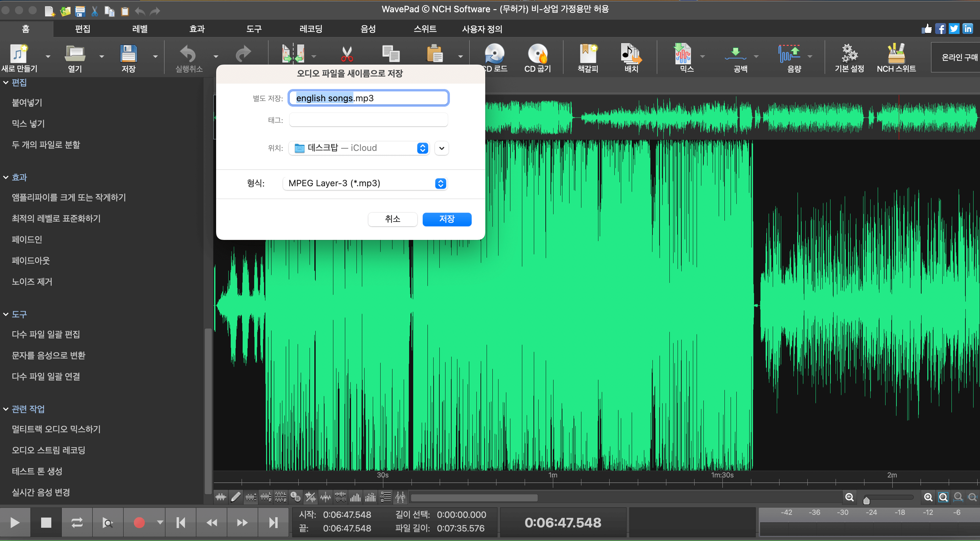Click the zoom out magnifier icon
This screenshot has height=541, width=980.
(x=849, y=497)
